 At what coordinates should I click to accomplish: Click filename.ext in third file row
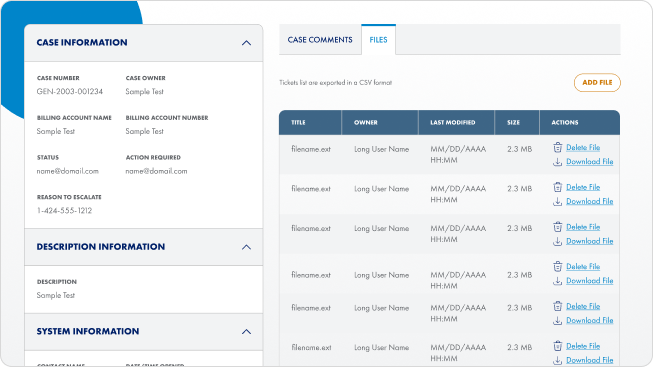pos(311,228)
